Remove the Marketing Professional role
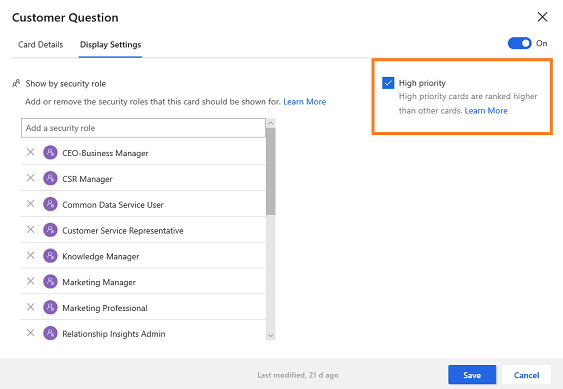This screenshot has height=389, width=563. [31, 307]
